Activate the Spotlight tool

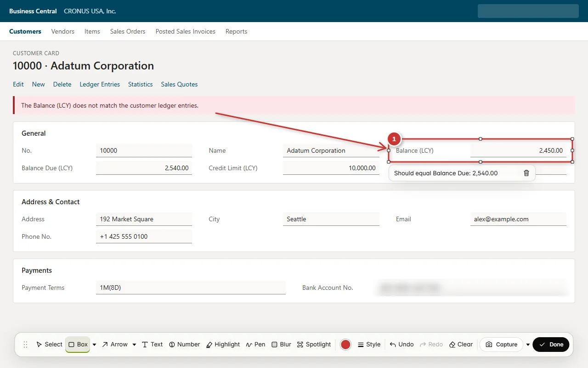coord(314,345)
